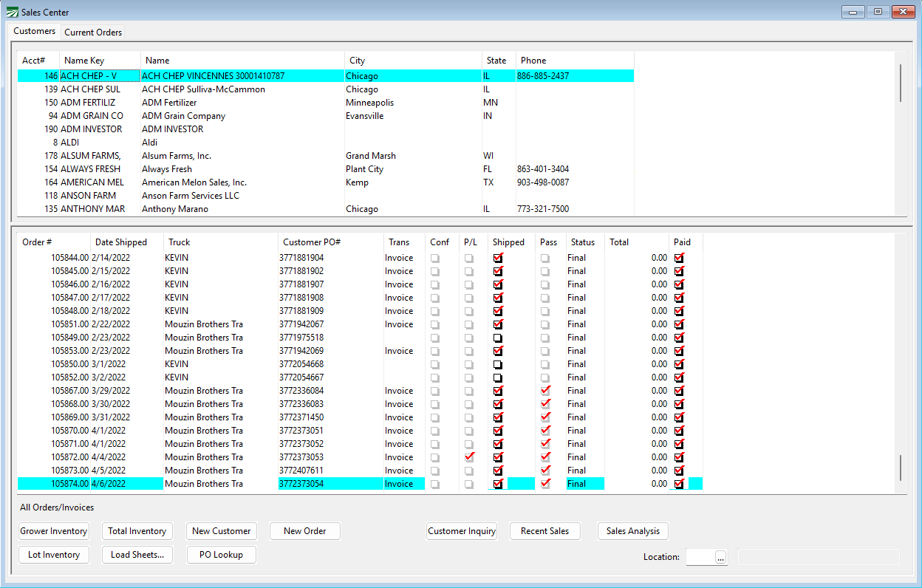Toggle Conf checkbox for order 105846.00

point(434,284)
